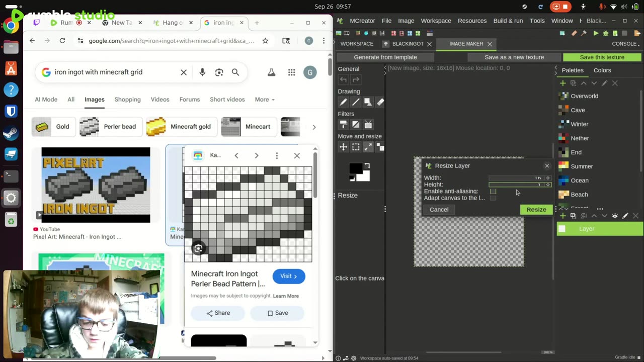Select the Line drawing tool
The width and height of the screenshot is (644, 362).
(x=356, y=102)
